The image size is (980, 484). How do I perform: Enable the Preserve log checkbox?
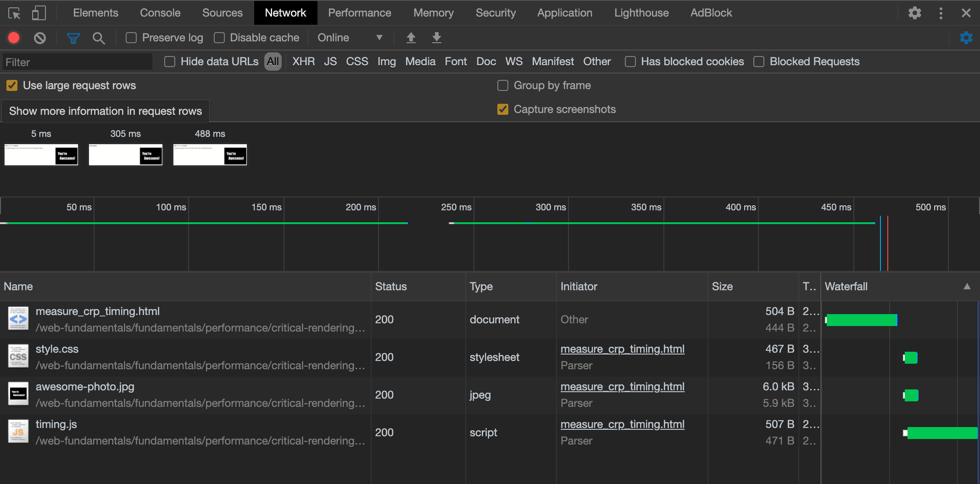click(131, 38)
